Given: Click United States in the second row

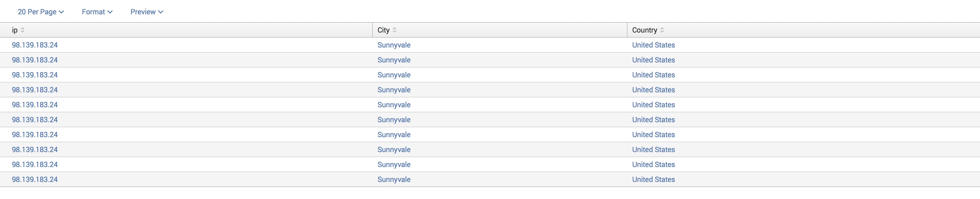Looking at the screenshot, I should [x=653, y=60].
